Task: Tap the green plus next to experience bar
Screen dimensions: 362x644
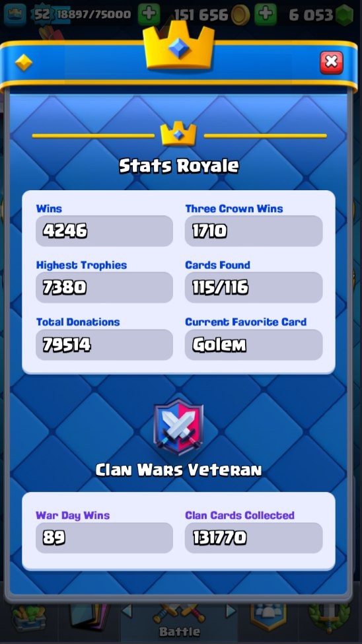Action: pos(149,15)
